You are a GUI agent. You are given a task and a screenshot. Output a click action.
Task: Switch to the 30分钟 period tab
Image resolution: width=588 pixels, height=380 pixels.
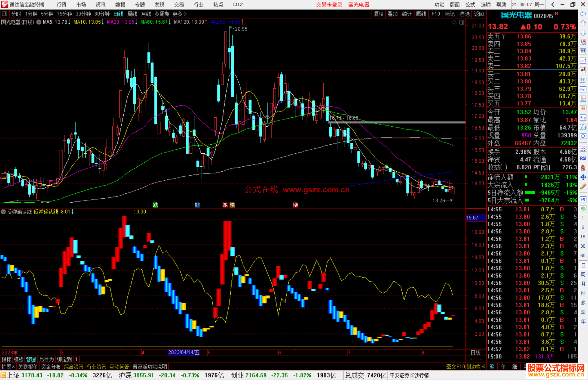tap(83, 14)
